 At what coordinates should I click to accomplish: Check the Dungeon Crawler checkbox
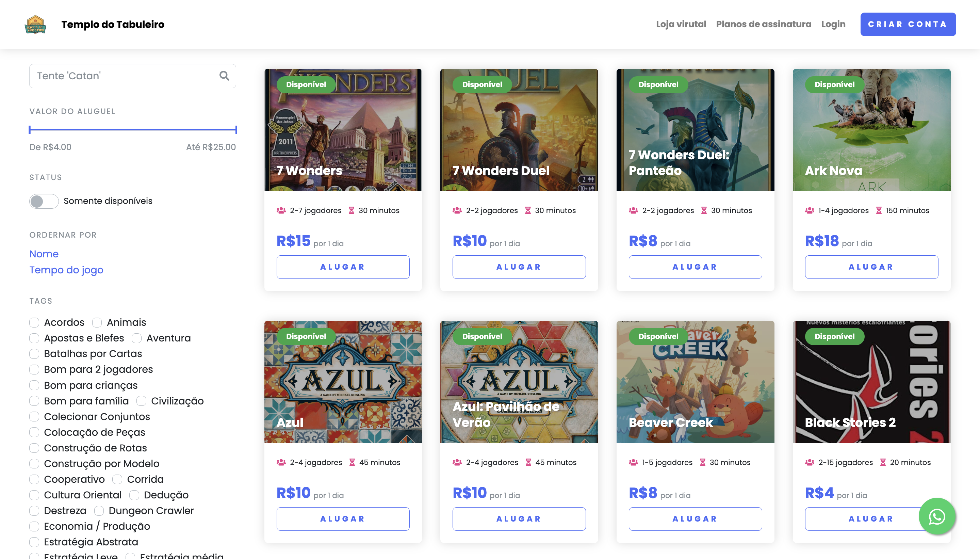pos(99,511)
